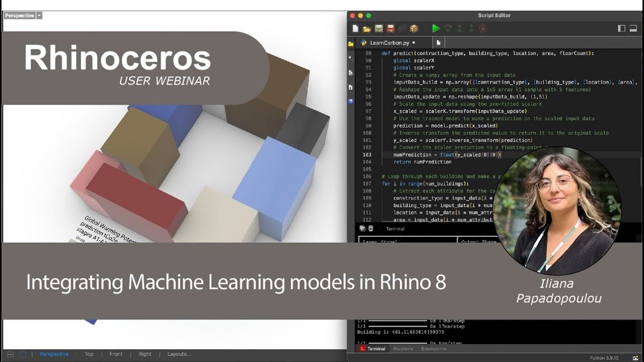This screenshot has height=362, width=644.
Task: Click the greyed icon next to the red disk
Action: tap(402, 29)
